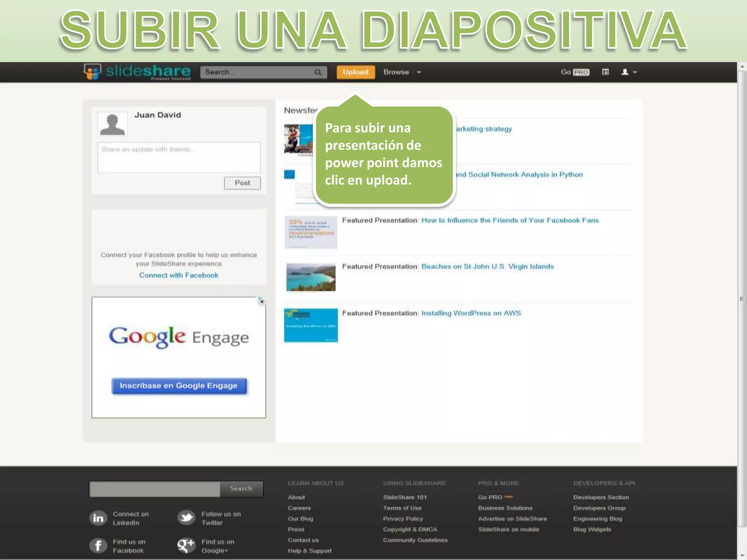Screen dimensions: 747x560
Task: Click the Go PRO header link
Action: [575, 72]
